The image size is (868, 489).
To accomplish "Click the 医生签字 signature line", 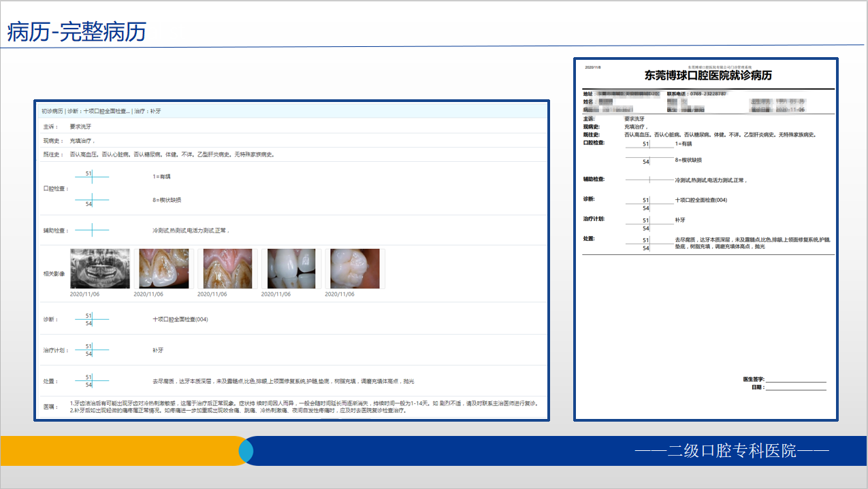I will (795, 380).
